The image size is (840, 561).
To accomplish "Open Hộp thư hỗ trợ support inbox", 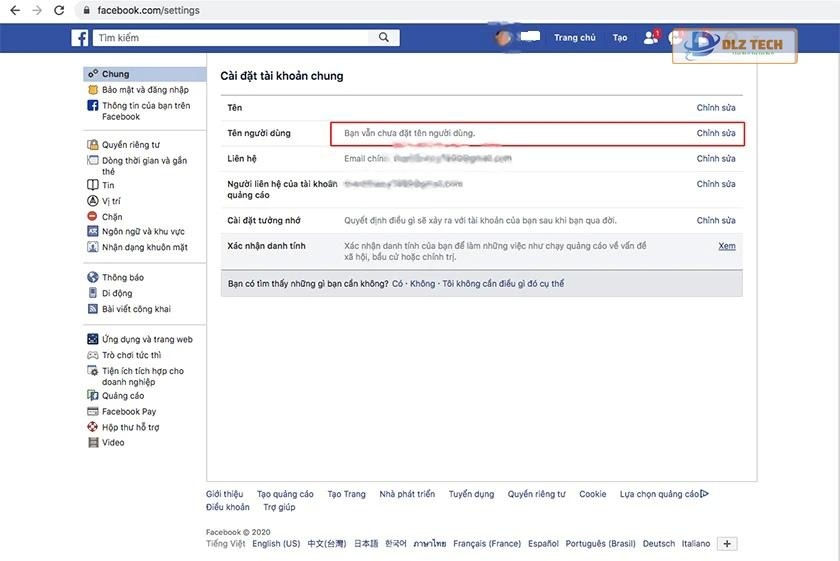I will coord(130,427).
